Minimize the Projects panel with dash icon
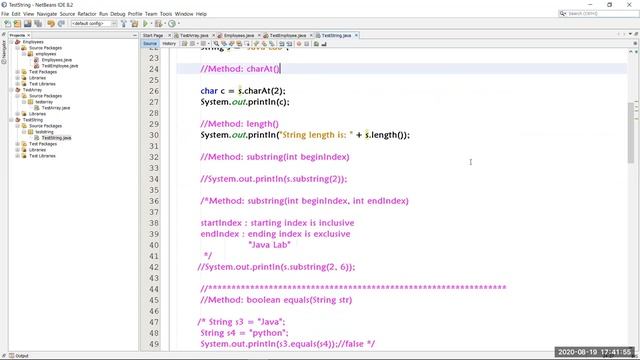 point(135,36)
